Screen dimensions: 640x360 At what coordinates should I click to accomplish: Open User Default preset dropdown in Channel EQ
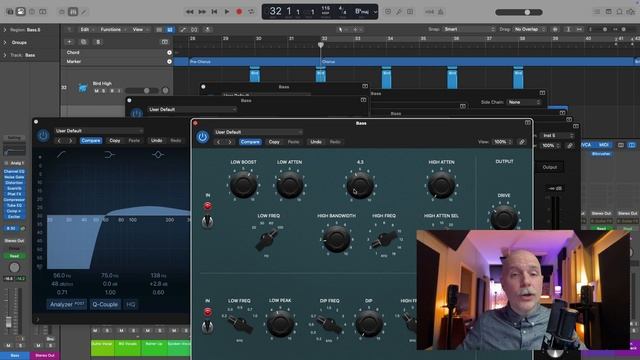(99, 131)
